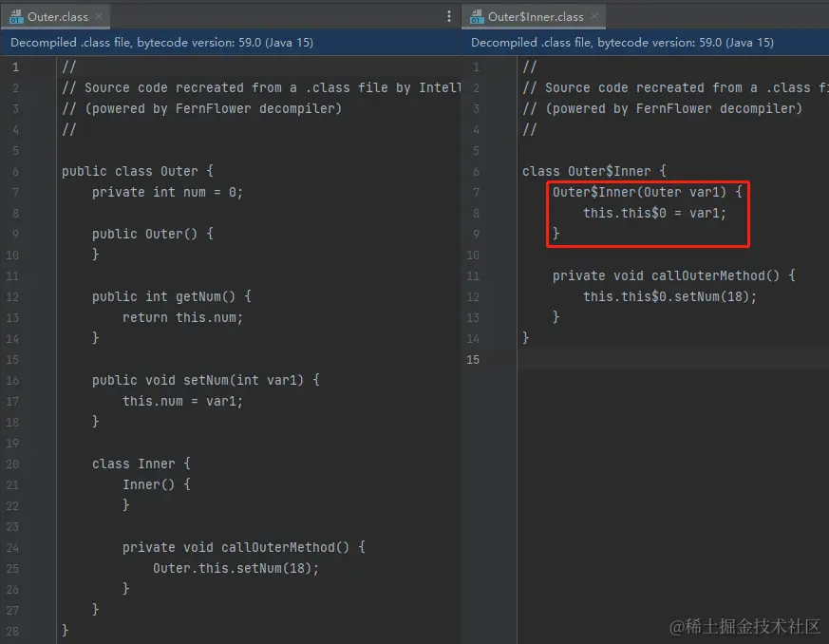
Task: Click line number 6 in left editor gutter
Action: pos(15,172)
